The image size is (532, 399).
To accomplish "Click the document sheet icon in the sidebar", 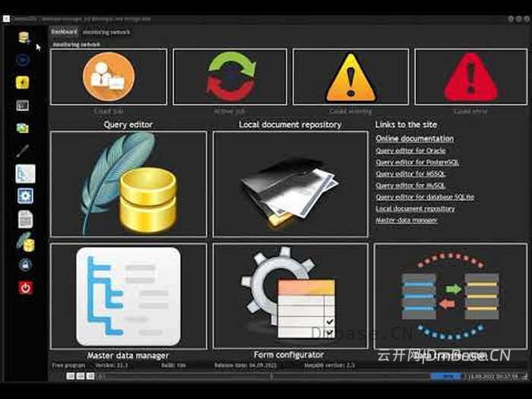I will [x=25, y=219].
